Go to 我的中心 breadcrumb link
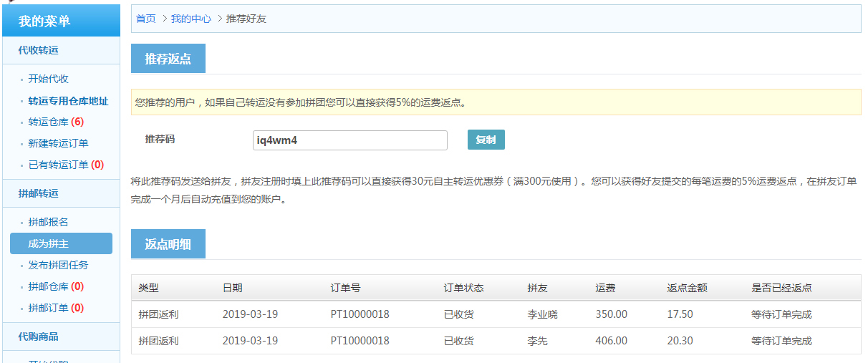Screen dimensions: 868x363 tap(191, 19)
